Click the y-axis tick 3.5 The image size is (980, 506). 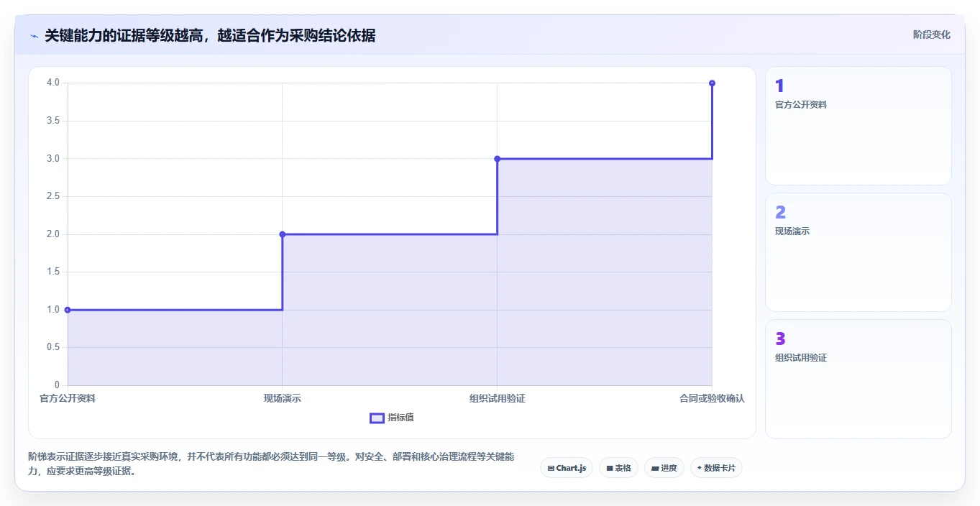[54, 121]
